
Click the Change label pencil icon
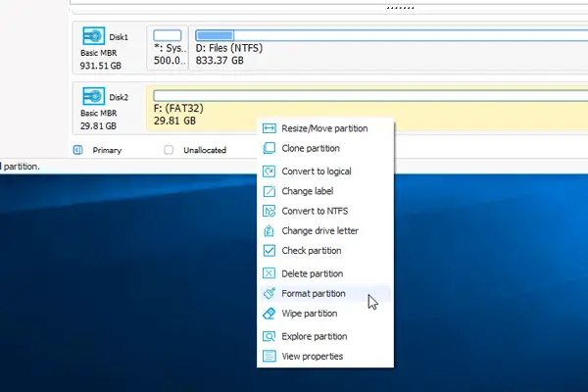tap(269, 191)
